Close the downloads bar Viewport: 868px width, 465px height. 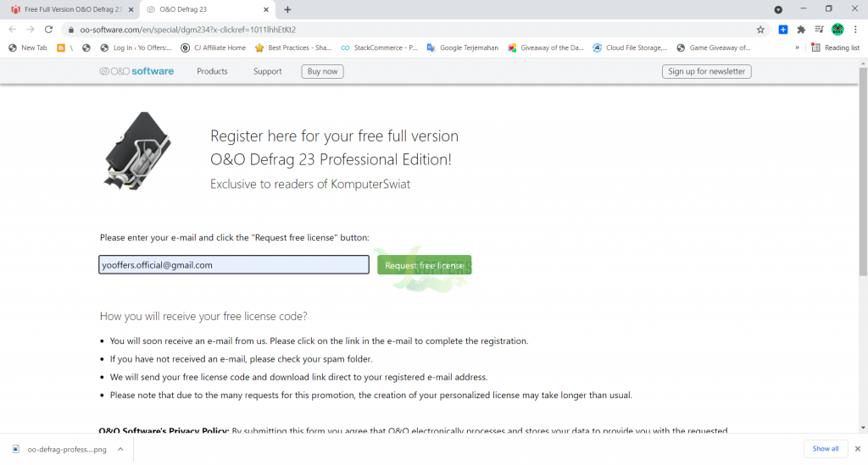pos(858,449)
